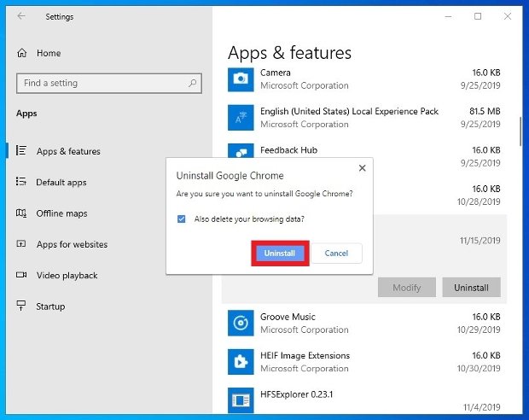Click the Home icon in sidebar
This screenshot has width=529, height=420.
click(22, 53)
